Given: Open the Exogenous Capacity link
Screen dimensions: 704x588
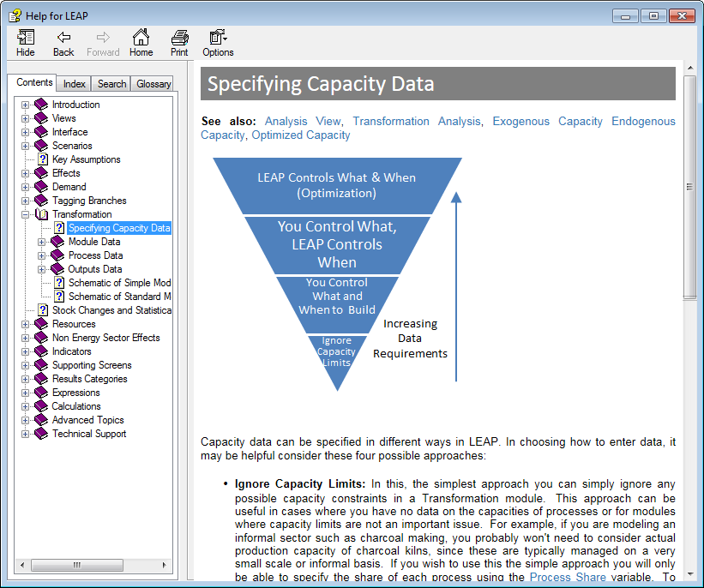Looking at the screenshot, I should (x=547, y=121).
